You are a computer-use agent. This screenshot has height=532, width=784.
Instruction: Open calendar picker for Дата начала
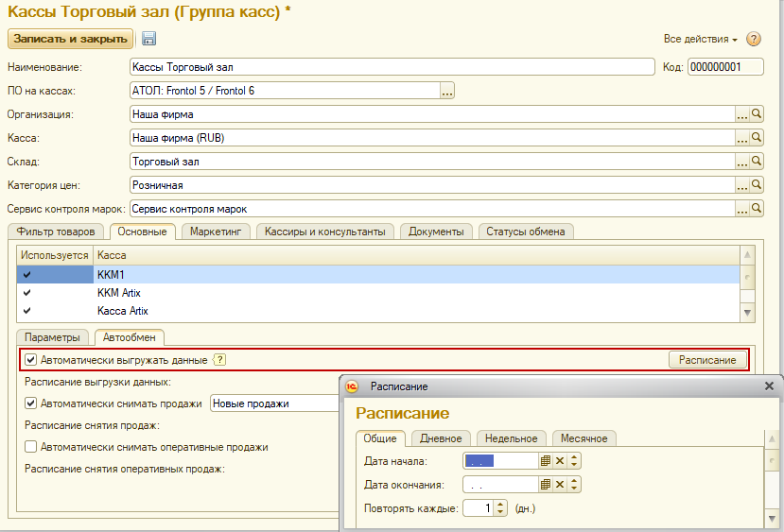[545, 461]
